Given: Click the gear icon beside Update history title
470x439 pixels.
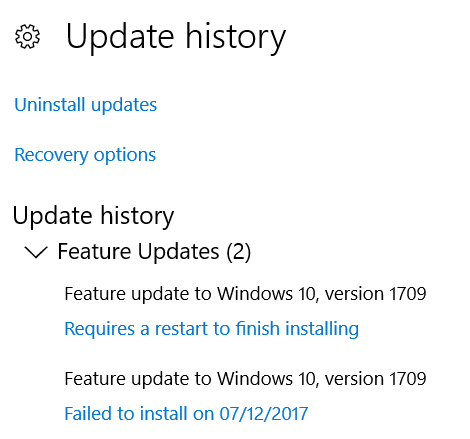Looking at the screenshot, I should (x=27, y=36).
